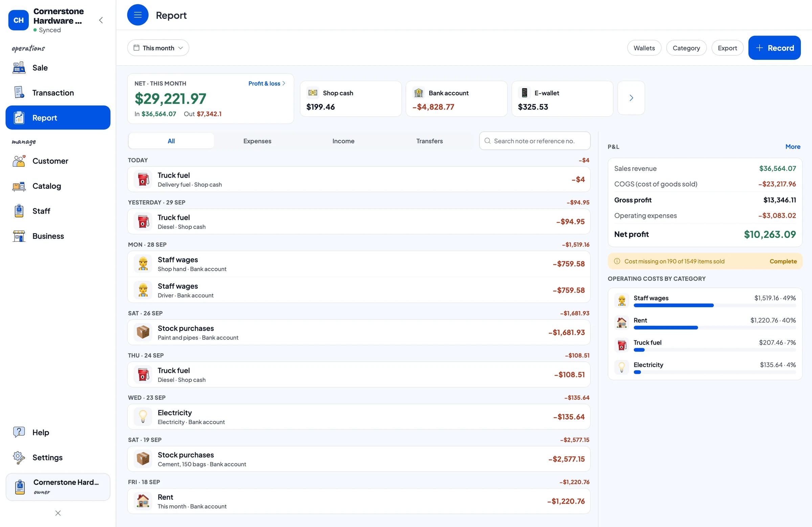Open the Sale section
This screenshot has width=812, height=527.
click(58, 68)
